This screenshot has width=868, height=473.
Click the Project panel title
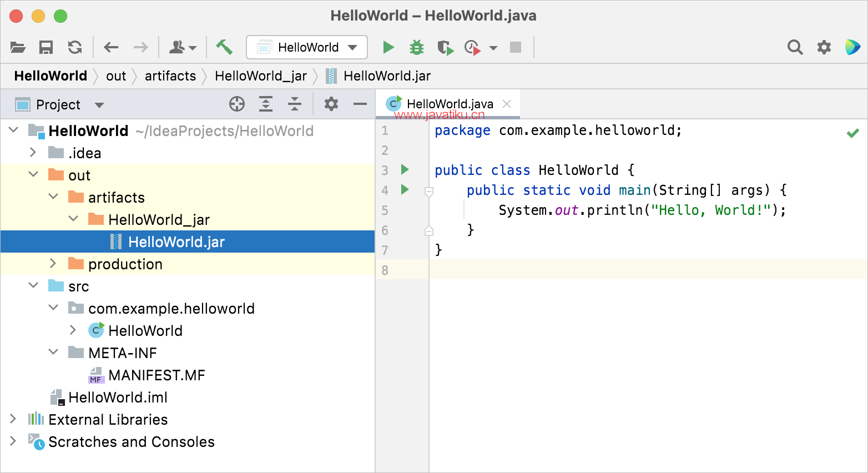pyautogui.click(x=58, y=104)
